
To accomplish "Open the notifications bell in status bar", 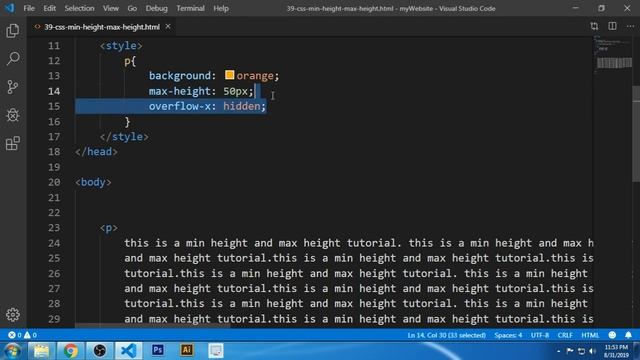I will (x=629, y=335).
